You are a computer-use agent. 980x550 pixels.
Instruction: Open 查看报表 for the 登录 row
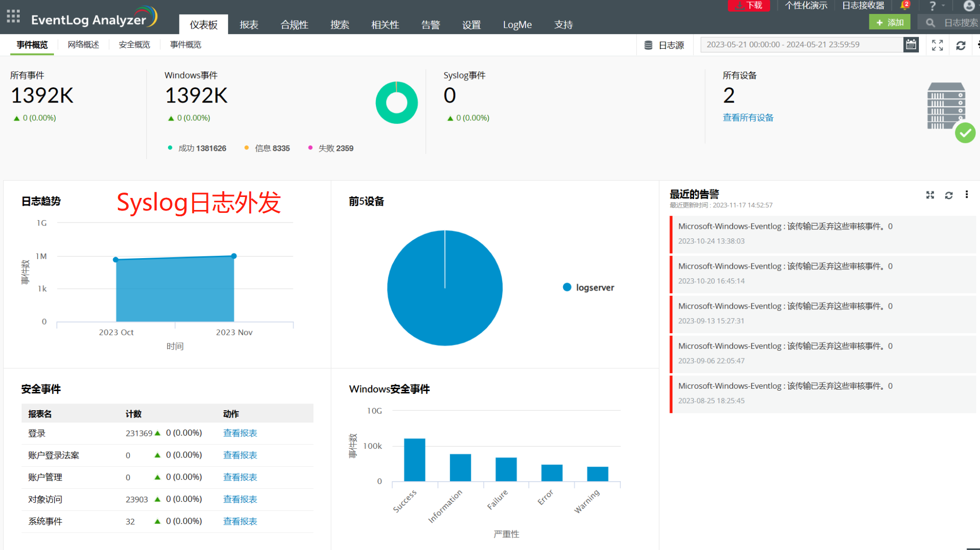pyautogui.click(x=240, y=433)
